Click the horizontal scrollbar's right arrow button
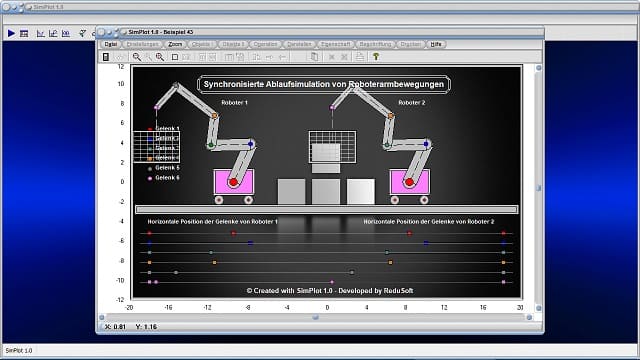640x360 pixels. pyautogui.click(x=529, y=317)
